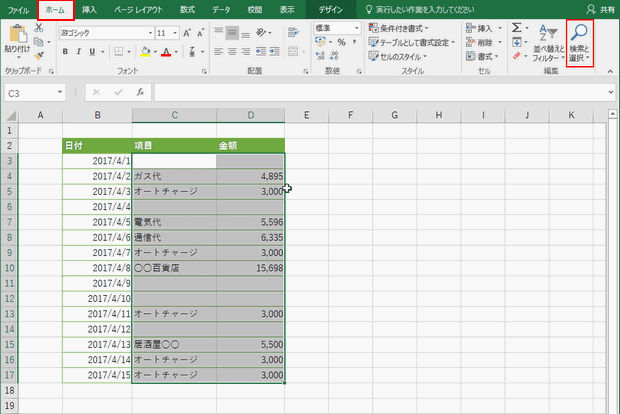Click the Wrap Text icon

point(293,32)
